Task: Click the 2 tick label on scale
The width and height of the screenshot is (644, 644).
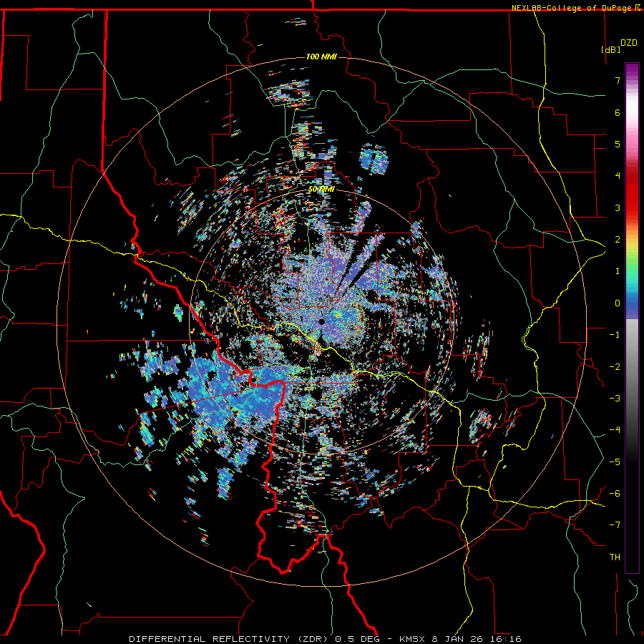Action: point(618,240)
